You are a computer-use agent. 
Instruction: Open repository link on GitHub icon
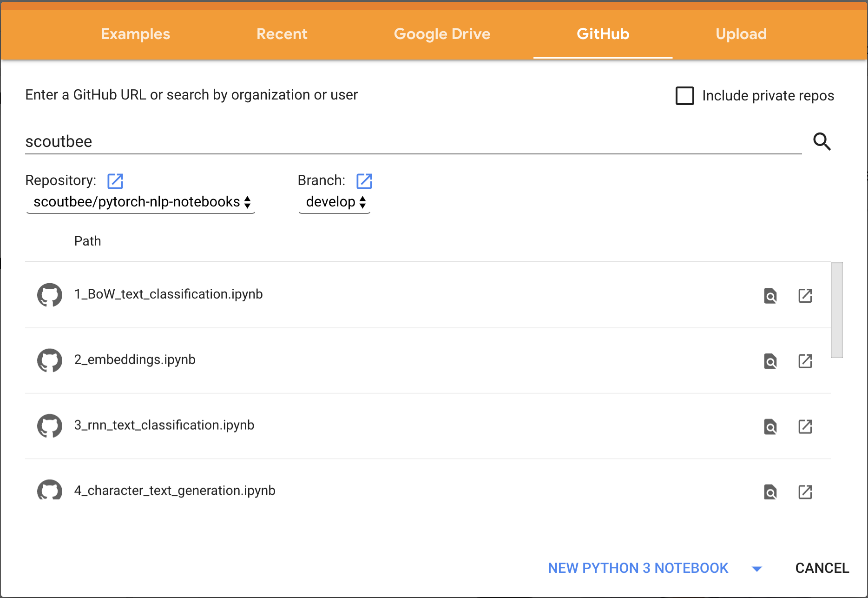pos(115,181)
